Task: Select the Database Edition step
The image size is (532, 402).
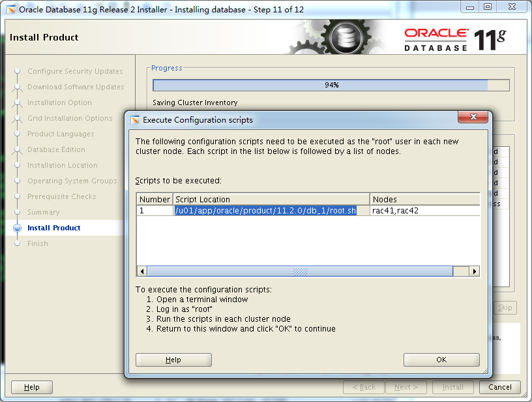Action: click(56, 149)
